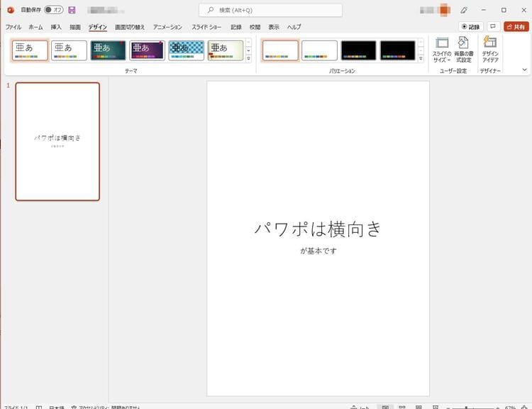Click the ユーザー設定 group label

(453, 71)
